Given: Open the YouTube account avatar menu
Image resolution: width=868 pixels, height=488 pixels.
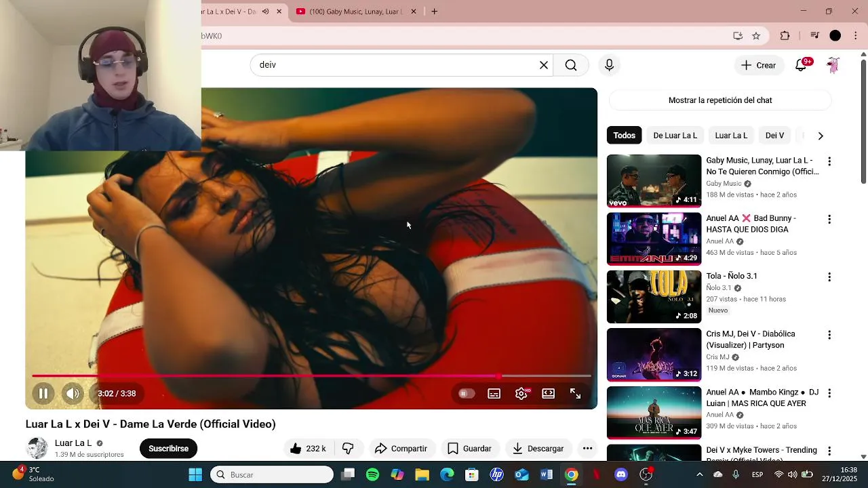Looking at the screenshot, I should (x=833, y=65).
